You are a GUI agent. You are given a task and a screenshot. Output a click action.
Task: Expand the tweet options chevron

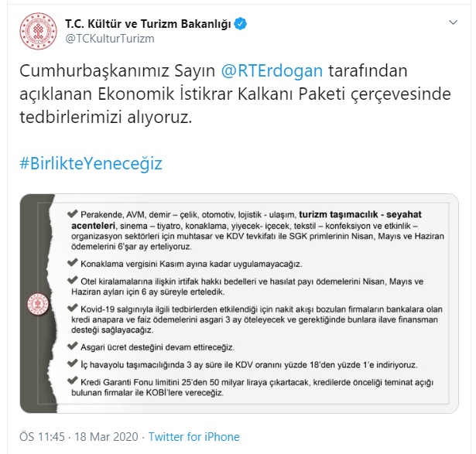pos(453,22)
